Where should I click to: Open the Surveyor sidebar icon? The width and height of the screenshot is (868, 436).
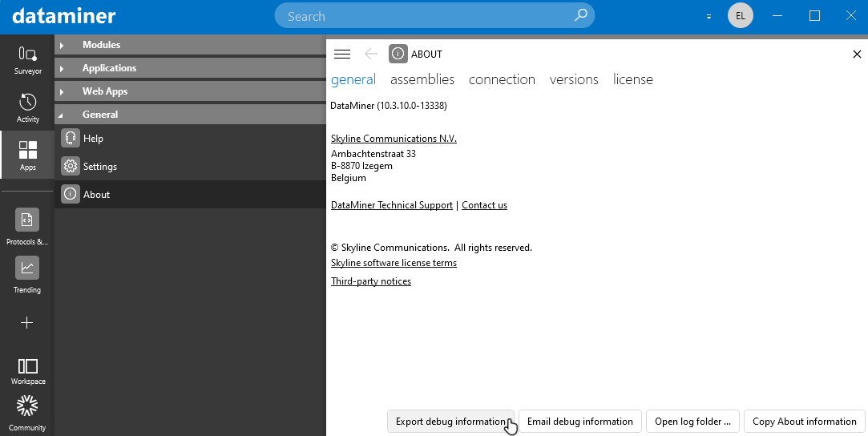[x=27, y=60]
